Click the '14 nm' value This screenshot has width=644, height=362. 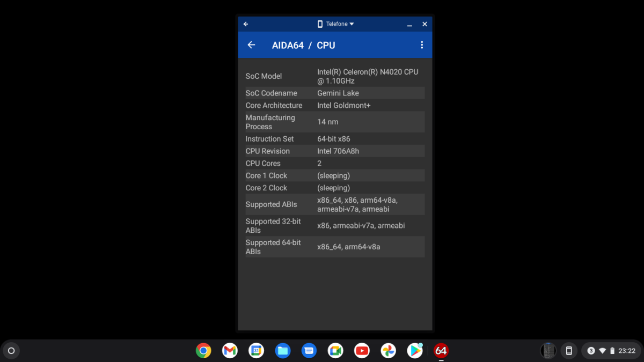[x=328, y=122]
